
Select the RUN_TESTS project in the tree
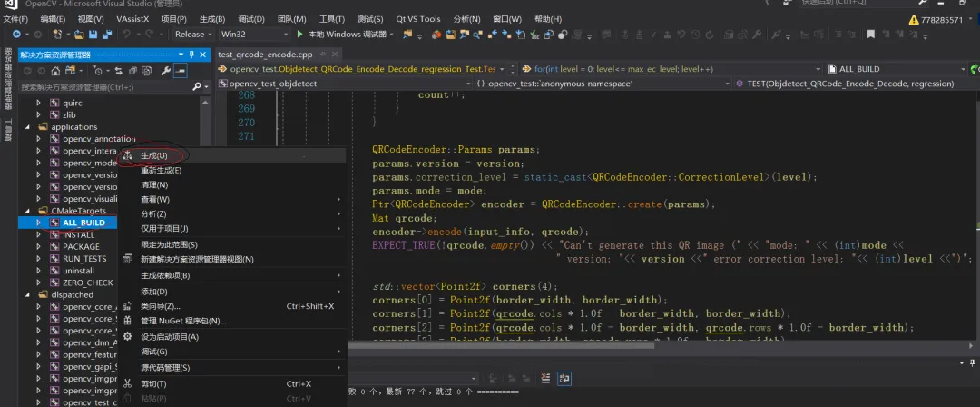[x=83, y=258]
